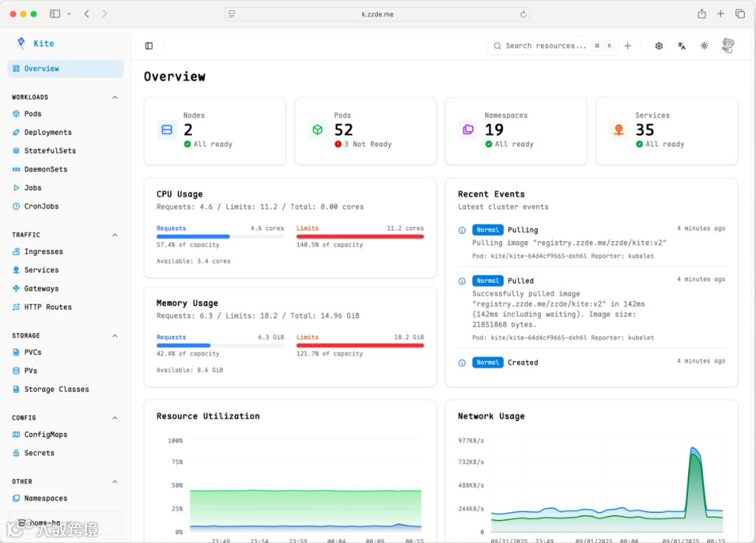Click in Search resources field

(x=552, y=45)
